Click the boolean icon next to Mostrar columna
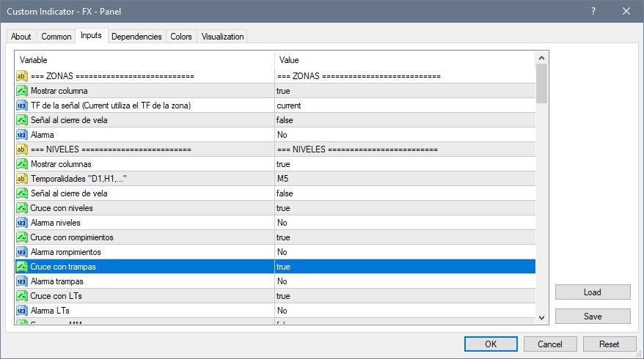The image size is (644, 359). (x=21, y=91)
